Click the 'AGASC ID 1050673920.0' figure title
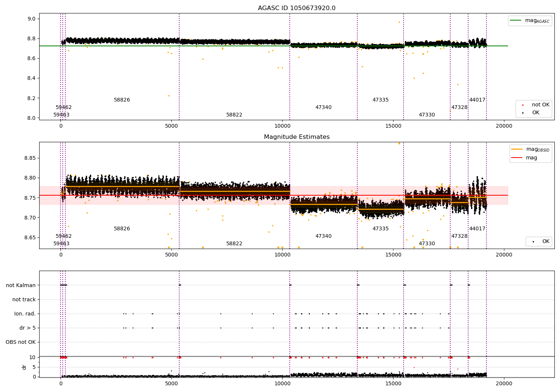This screenshot has height=392, width=560. [x=296, y=8]
